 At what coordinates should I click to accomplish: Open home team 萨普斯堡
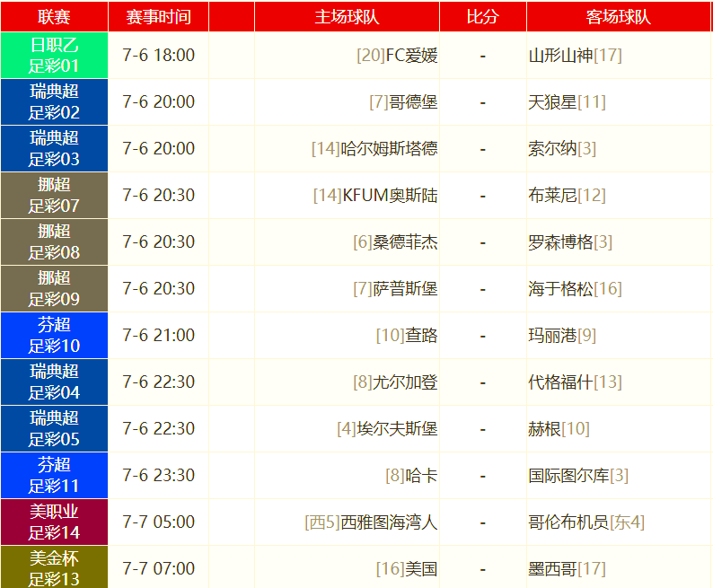point(405,288)
